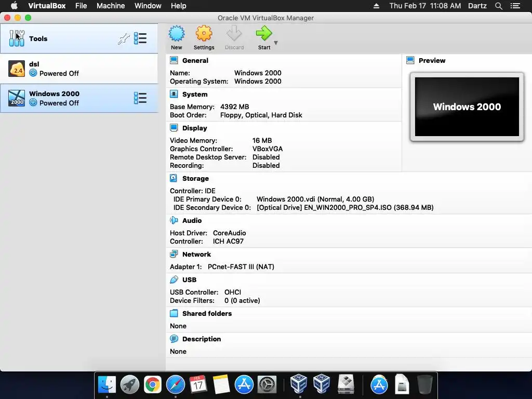This screenshot has width=532, height=399.
Task: Click the Shared folders icon
Action: pos(174,313)
